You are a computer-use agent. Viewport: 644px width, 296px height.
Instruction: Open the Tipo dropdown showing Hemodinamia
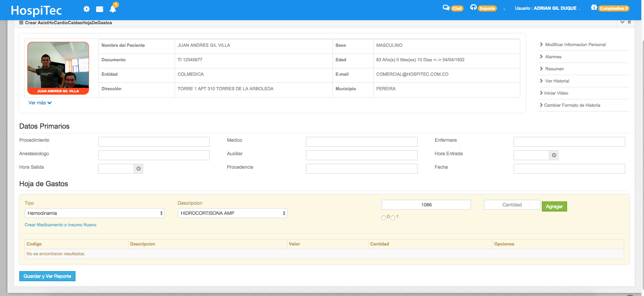point(94,213)
